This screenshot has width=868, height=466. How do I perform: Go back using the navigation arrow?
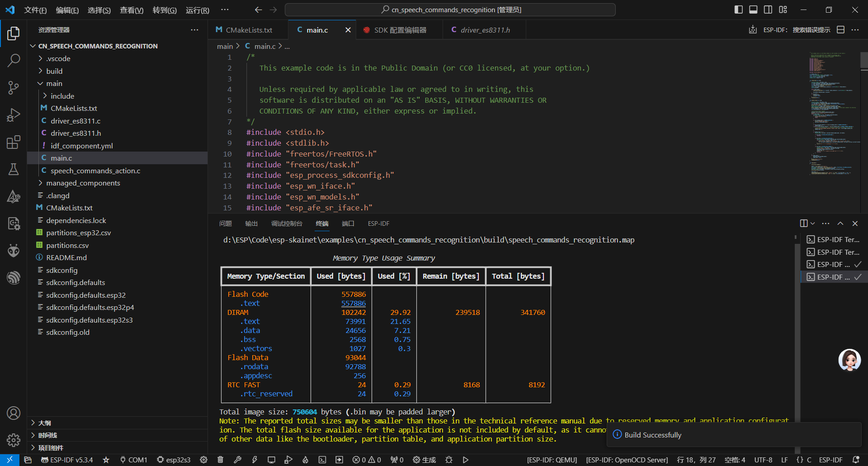coord(258,10)
